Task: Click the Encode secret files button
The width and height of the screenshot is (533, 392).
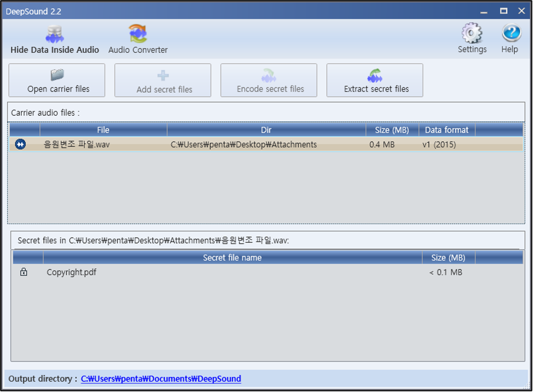Action: (x=269, y=80)
